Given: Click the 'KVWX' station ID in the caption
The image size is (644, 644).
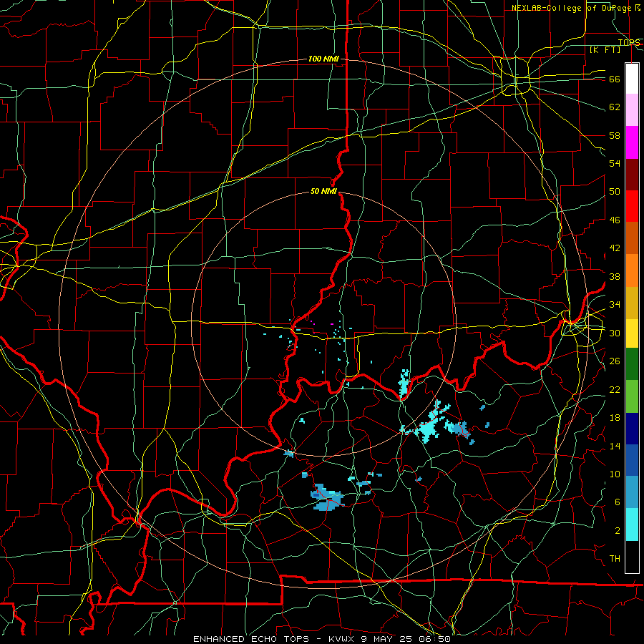Looking at the screenshot, I should pos(343,639).
